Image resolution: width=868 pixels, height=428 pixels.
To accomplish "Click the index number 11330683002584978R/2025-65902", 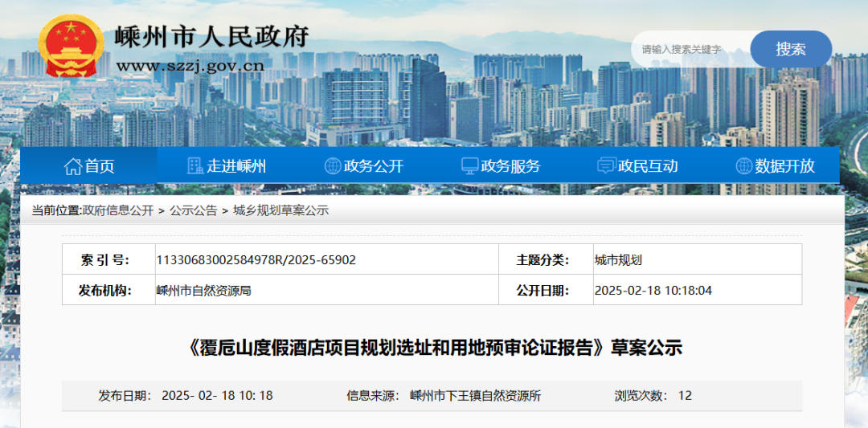I will coord(256,260).
